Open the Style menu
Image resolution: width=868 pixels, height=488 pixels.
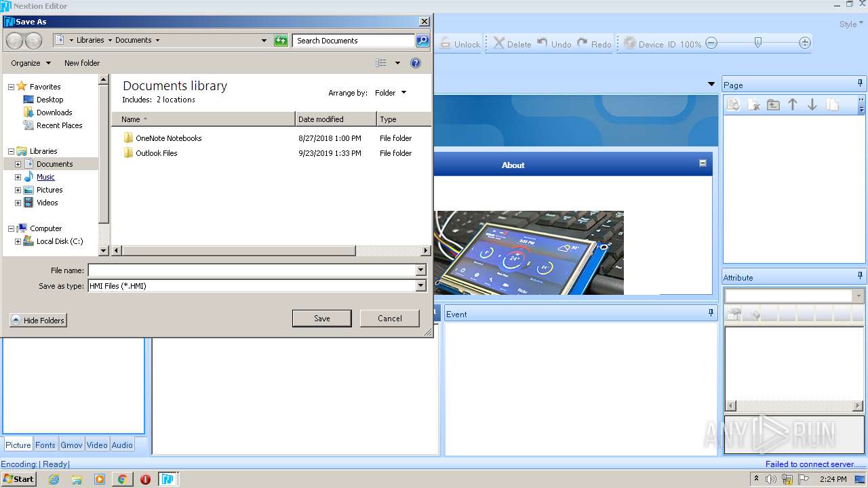click(851, 24)
